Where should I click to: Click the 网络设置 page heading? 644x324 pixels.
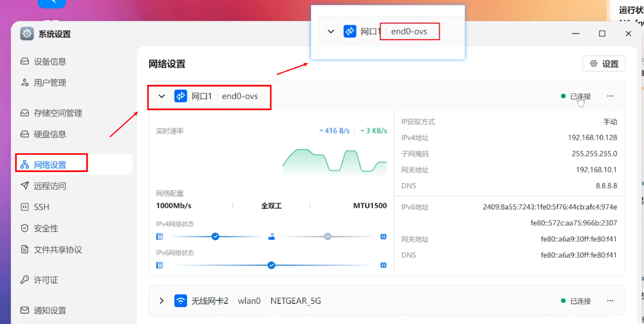pos(167,64)
